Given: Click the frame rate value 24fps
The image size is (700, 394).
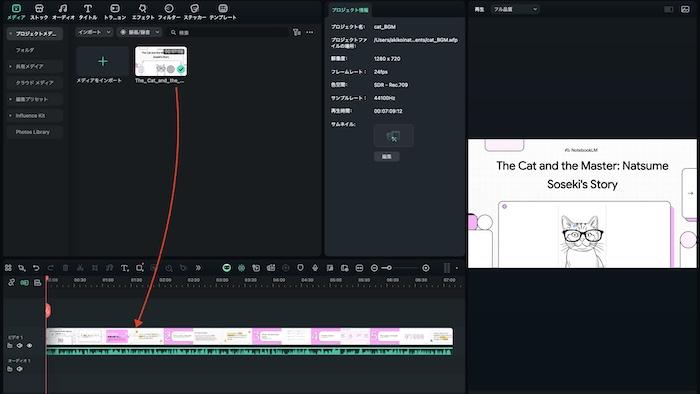Looking at the screenshot, I should point(381,72).
